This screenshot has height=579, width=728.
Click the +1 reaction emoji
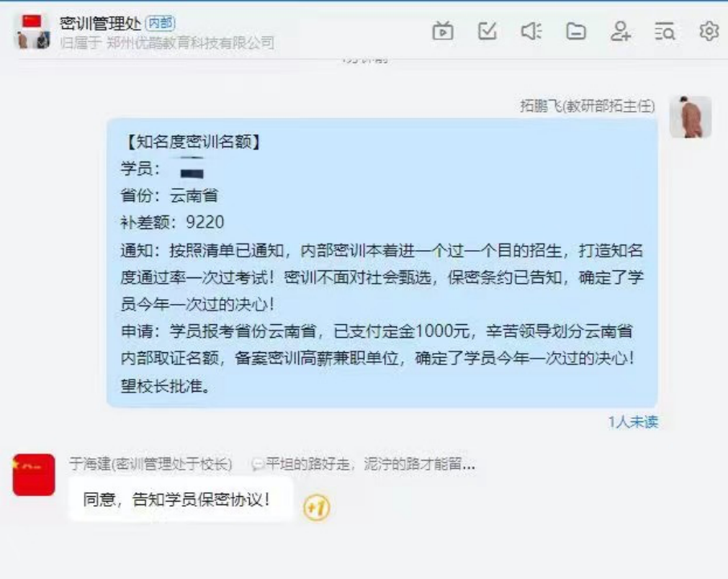317,507
